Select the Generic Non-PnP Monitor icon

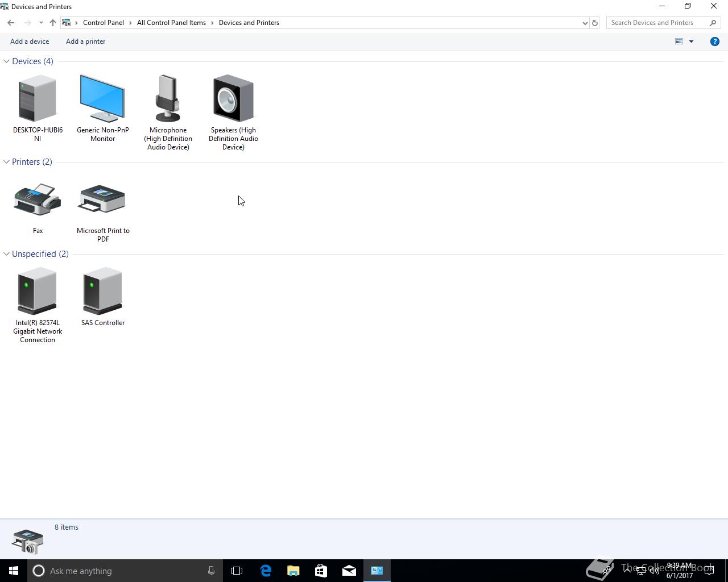[x=102, y=98]
